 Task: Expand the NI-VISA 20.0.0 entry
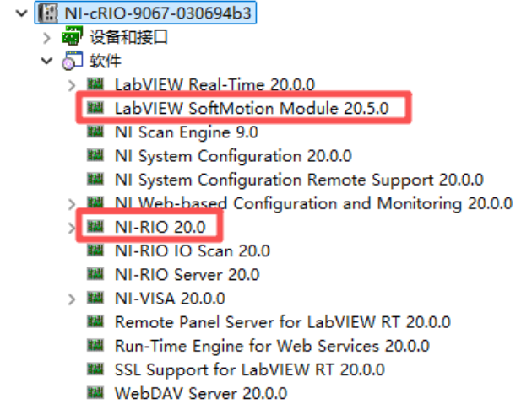(71, 299)
